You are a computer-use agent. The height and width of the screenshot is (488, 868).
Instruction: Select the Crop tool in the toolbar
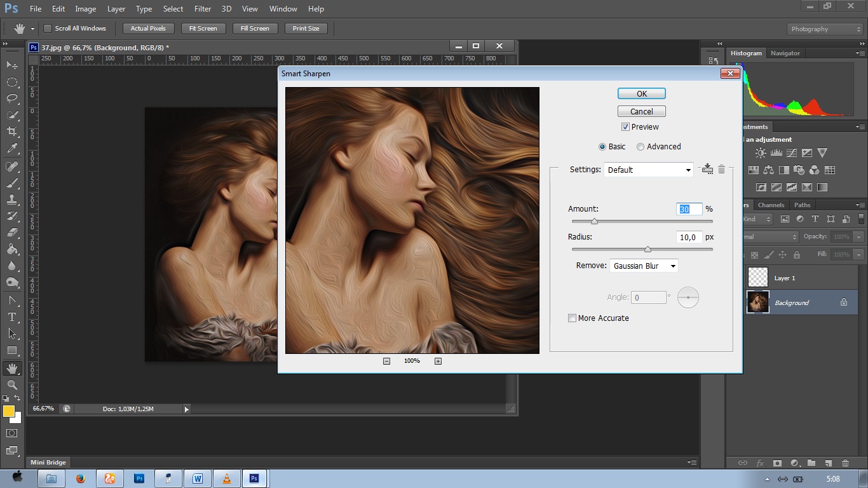11,132
